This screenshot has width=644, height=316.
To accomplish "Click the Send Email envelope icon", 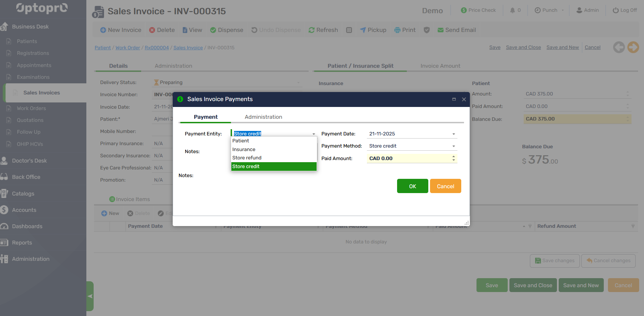I will 440,30.
